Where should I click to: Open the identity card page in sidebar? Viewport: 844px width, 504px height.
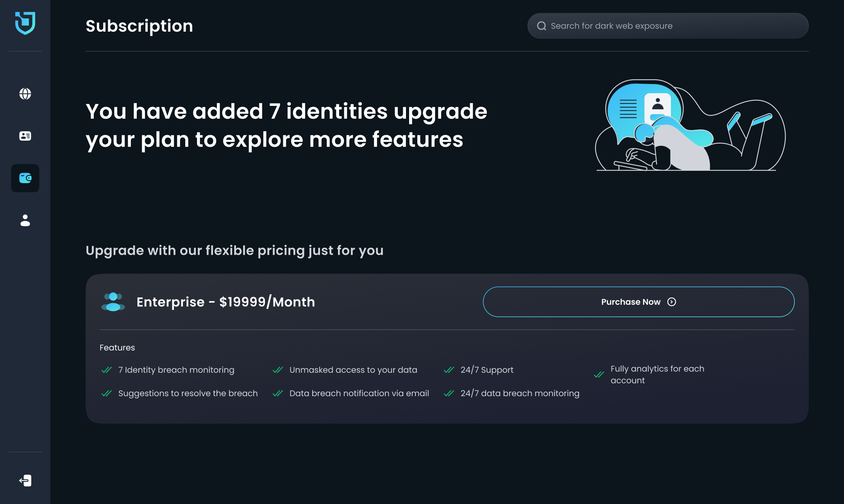tap(25, 136)
